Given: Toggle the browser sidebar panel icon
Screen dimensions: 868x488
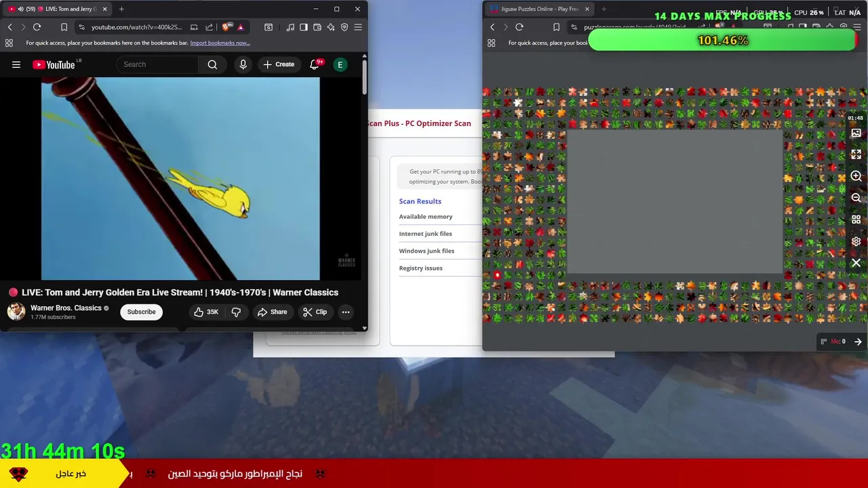Looking at the screenshot, I should (304, 27).
